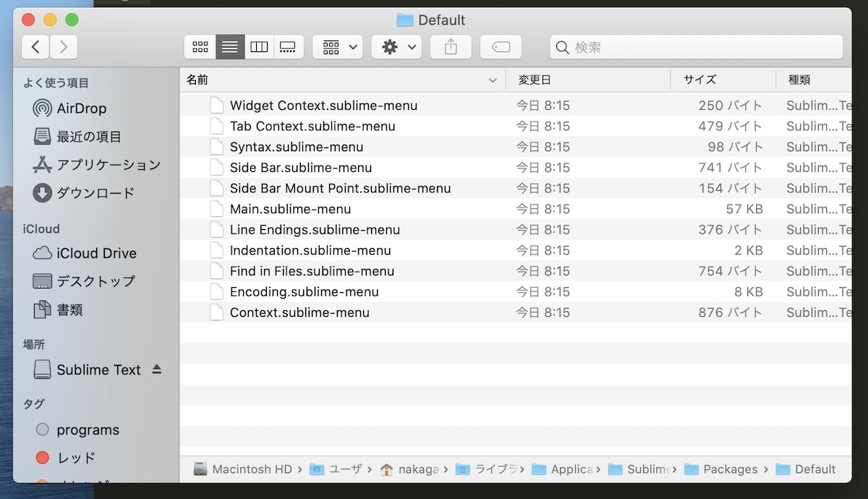Eject the Sublime Text volume
868x499 pixels.
(157, 370)
